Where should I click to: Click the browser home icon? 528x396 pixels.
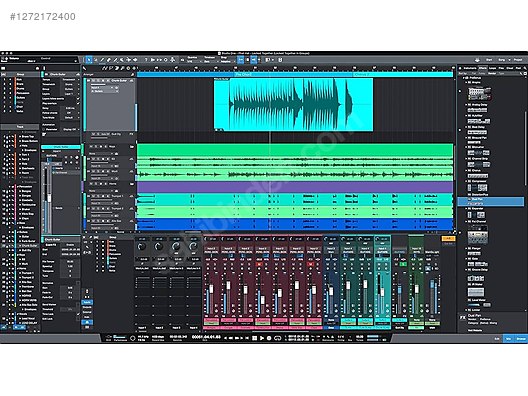460,68
